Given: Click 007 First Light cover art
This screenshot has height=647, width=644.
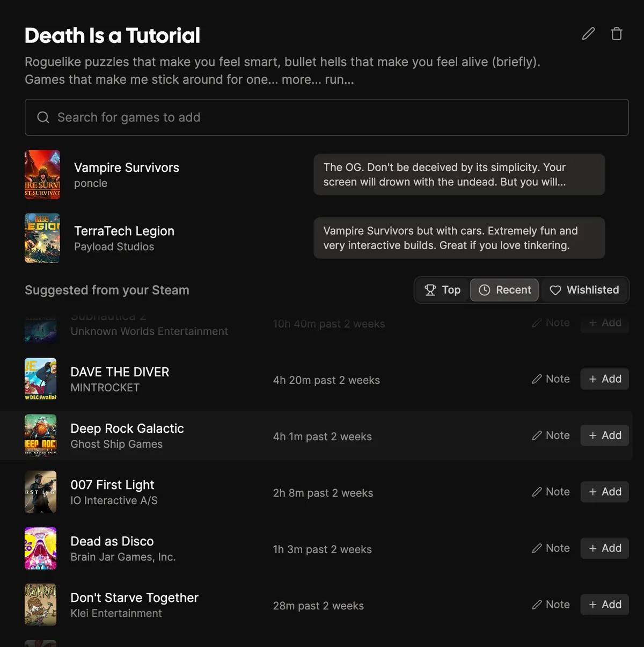Looking at the screenshot, I should click(41, 492).
